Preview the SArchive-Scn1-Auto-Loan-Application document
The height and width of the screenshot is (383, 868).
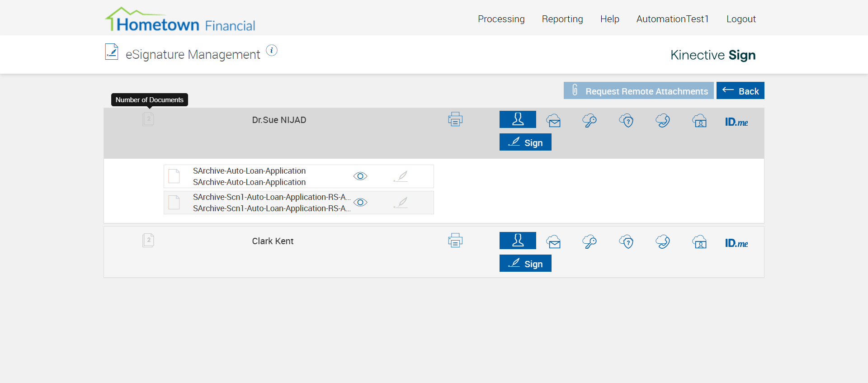[360, 203]
